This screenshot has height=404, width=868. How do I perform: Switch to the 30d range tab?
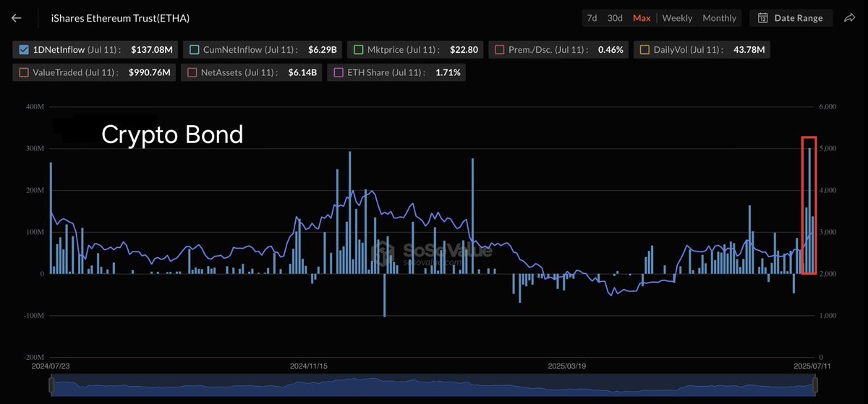tap(615, 18)
